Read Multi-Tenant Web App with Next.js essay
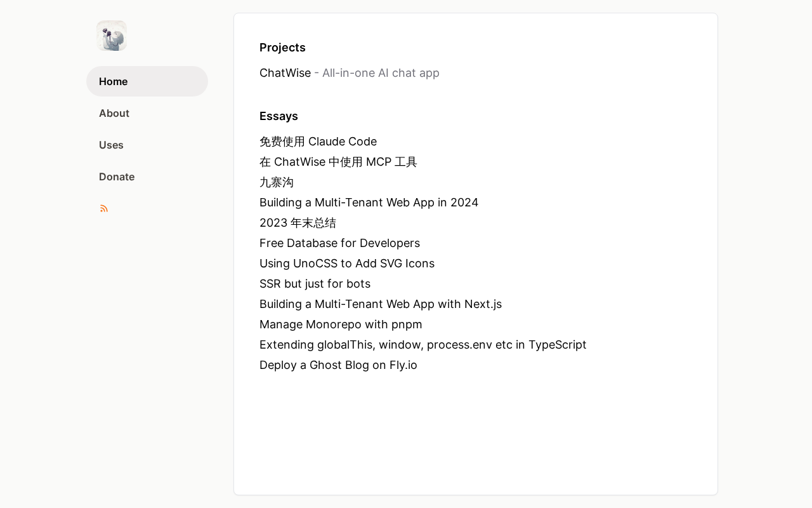Image resolution: width=812 pixels, height=508 pixels. tap(381, 304)
